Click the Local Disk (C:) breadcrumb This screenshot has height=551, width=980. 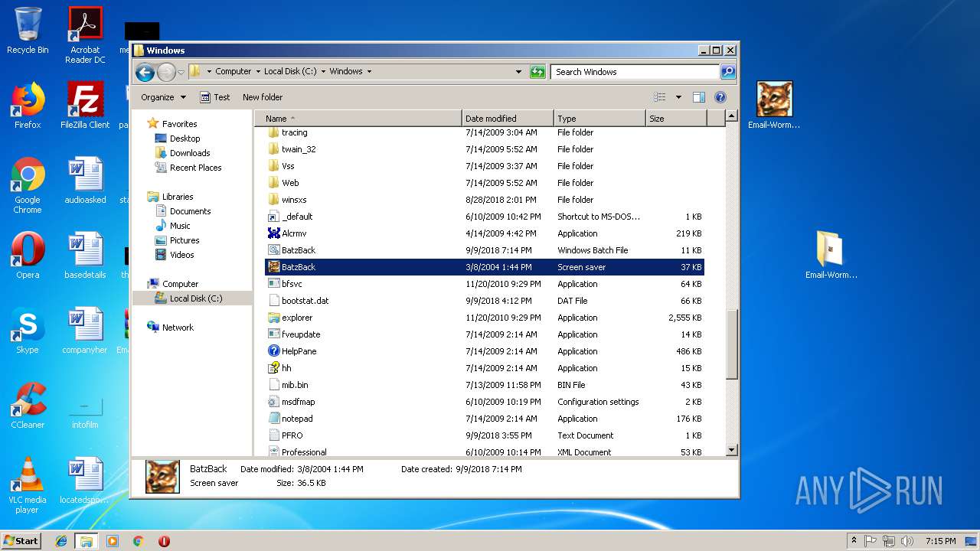click(290, 72)
